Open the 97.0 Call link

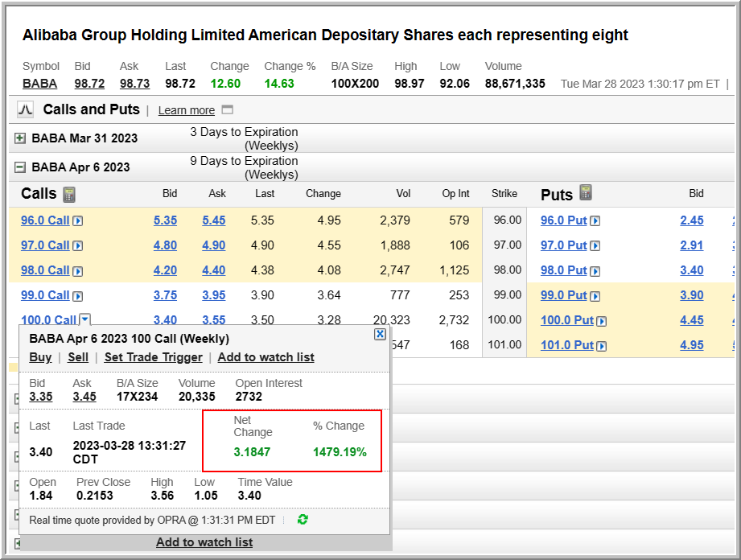click(45, 245)
